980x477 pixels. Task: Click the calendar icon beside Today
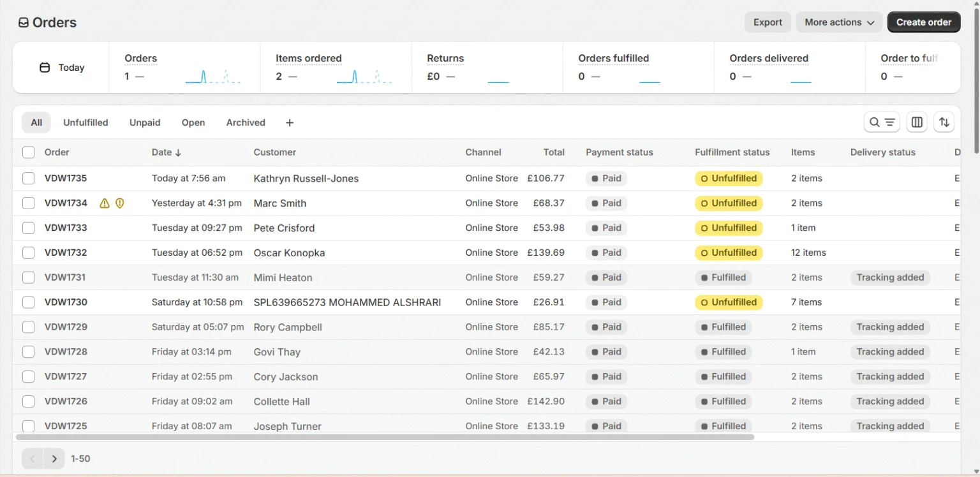tap(45, 68)
